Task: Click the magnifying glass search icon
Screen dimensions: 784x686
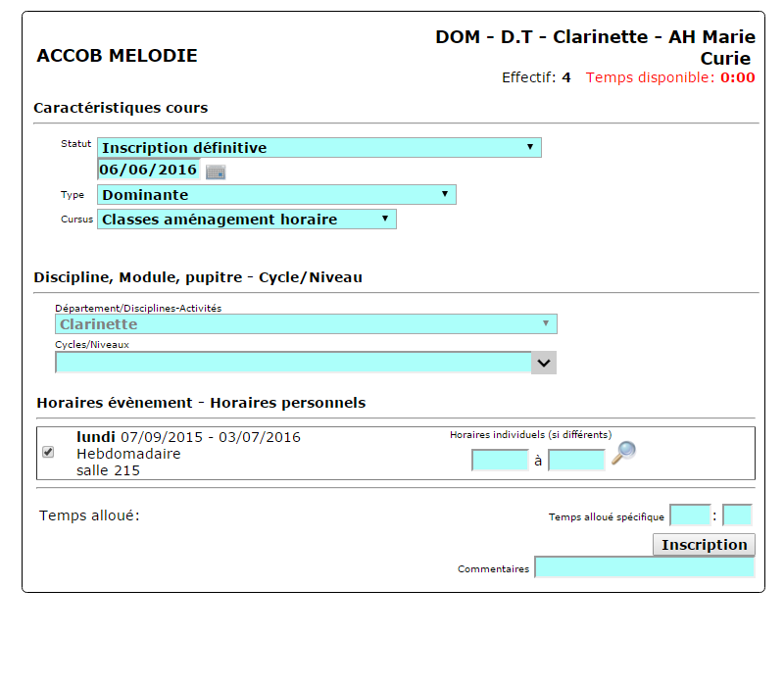Action: pos(623,453)
